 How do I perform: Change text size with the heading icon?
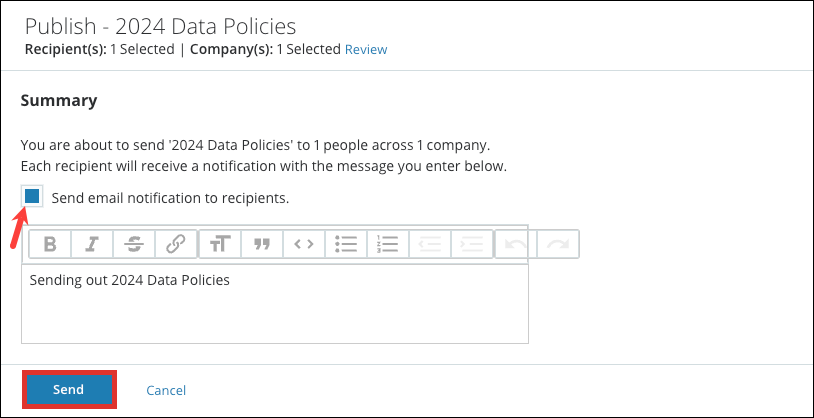coord(220,244)
